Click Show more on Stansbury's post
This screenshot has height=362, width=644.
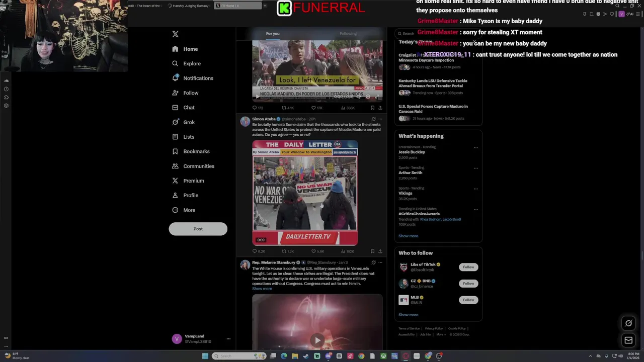click(x=262, y=289)
